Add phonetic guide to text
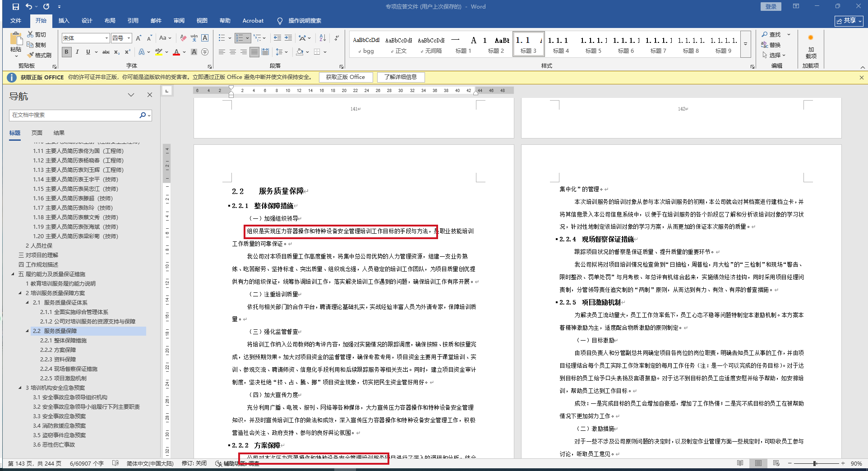The image size is (868, 471). point(194,38)
